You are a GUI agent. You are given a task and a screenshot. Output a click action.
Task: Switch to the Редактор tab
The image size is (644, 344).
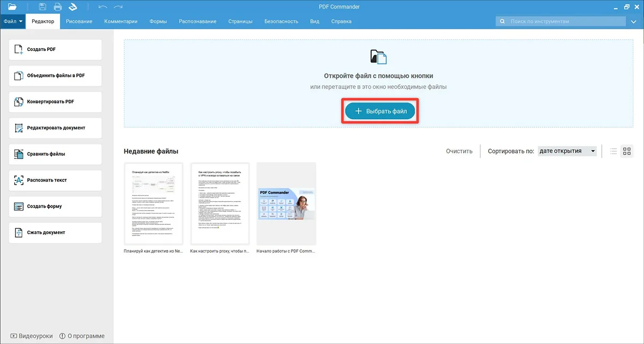[x=43, y=21]
